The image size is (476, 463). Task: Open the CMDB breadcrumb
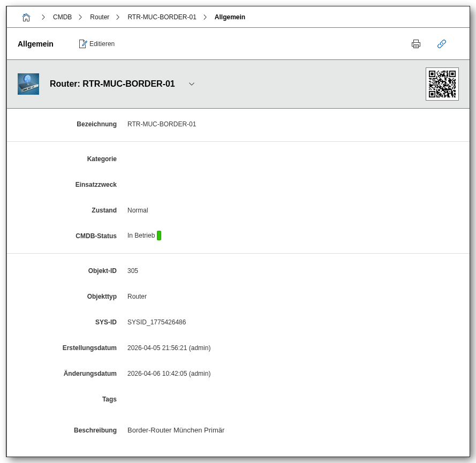pyautogui.click(x=62, y=17)
